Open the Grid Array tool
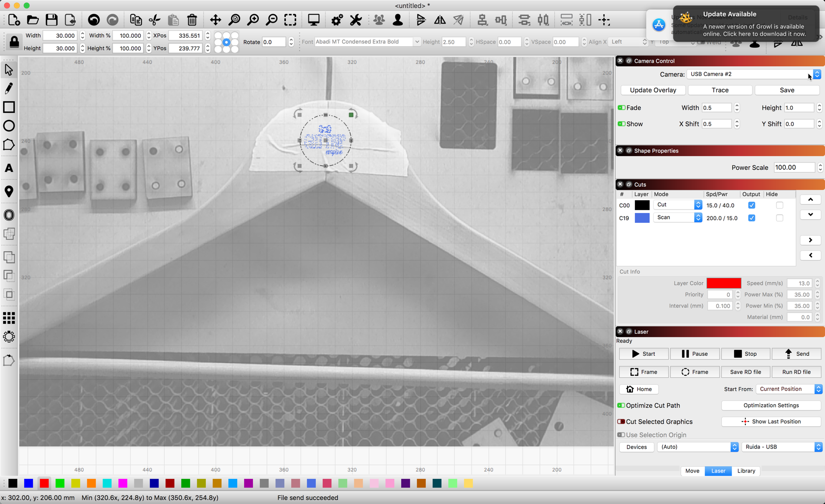 (x=9, y=318)
